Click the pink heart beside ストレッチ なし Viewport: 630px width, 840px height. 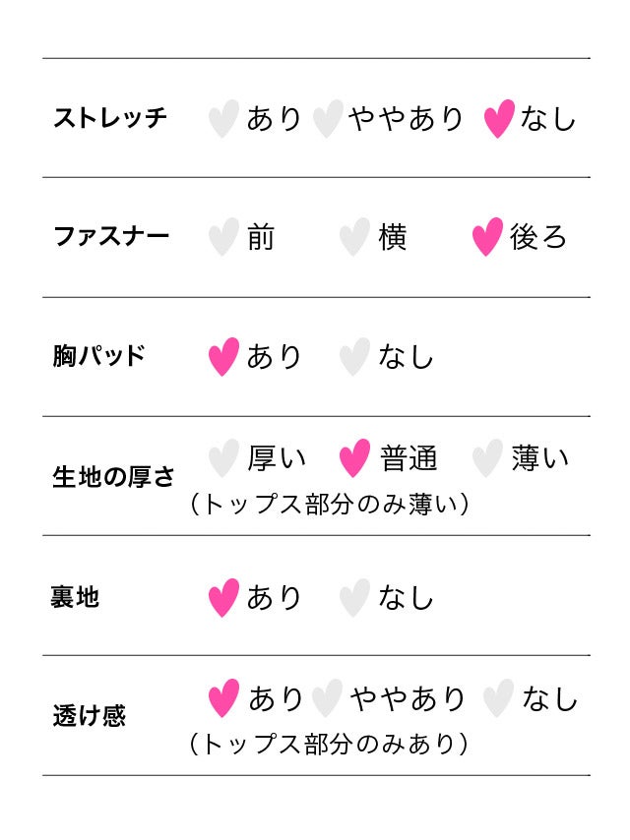click(x=499, y=119)
